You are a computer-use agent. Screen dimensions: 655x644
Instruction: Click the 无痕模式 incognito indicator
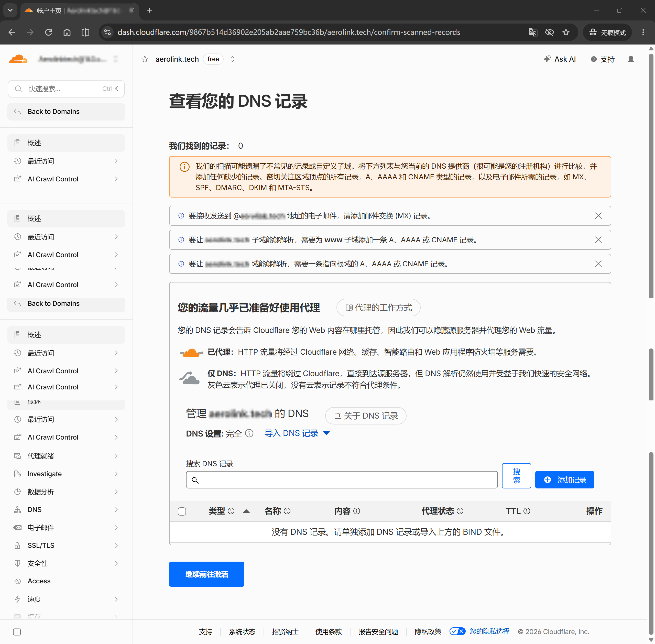point(607,32)
